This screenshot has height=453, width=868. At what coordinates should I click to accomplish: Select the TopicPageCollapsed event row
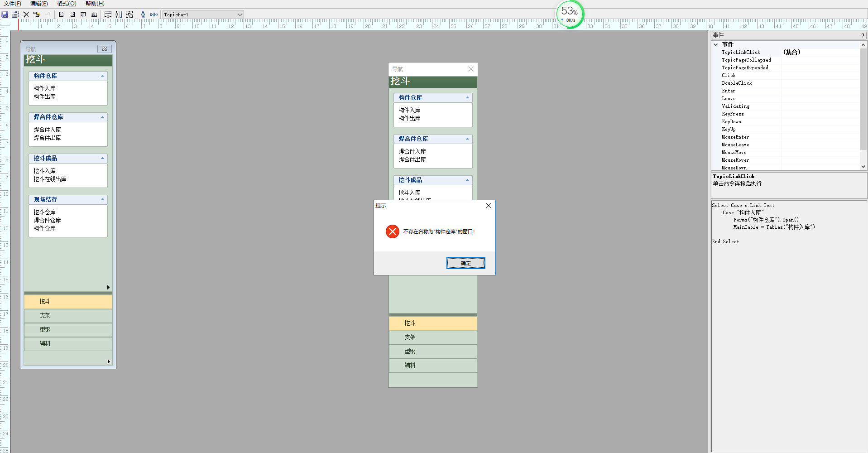pos(746,60)
